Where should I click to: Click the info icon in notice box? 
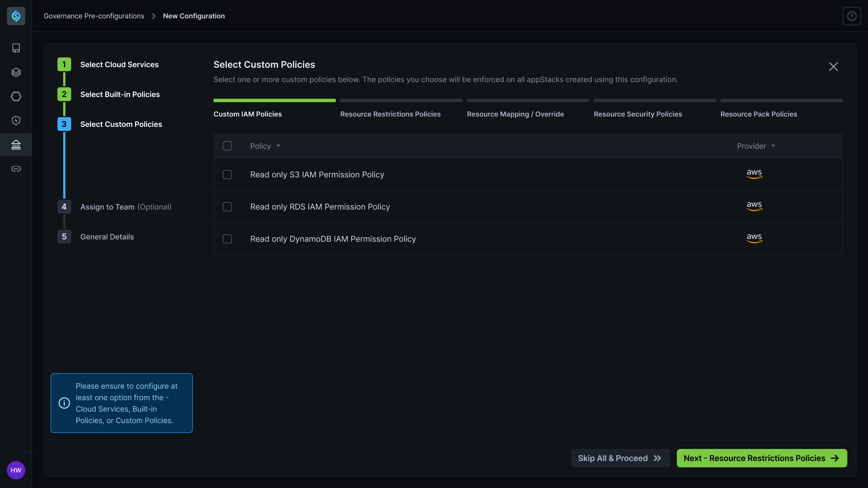pos(64,403)
